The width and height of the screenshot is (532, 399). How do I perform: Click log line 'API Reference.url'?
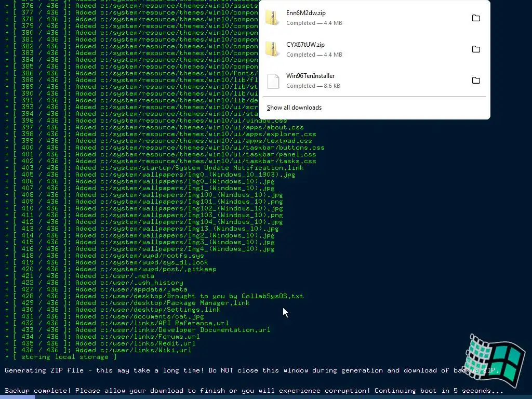pos(117,323)
